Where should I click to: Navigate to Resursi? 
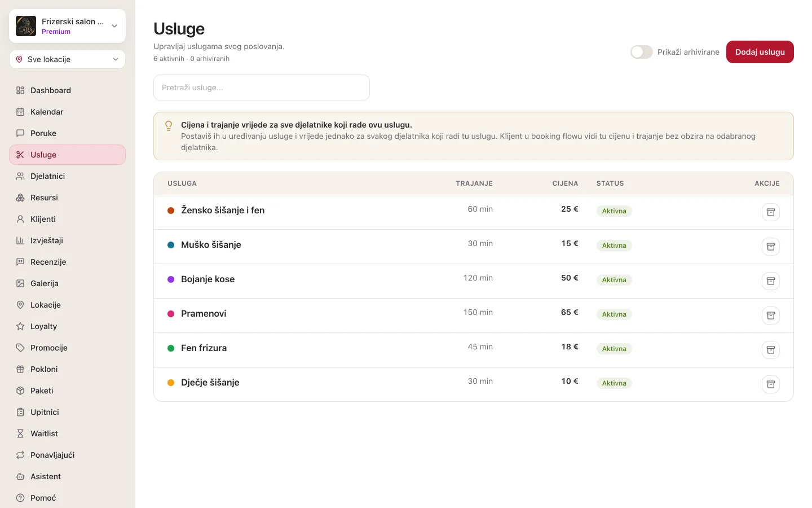(67, 198)
